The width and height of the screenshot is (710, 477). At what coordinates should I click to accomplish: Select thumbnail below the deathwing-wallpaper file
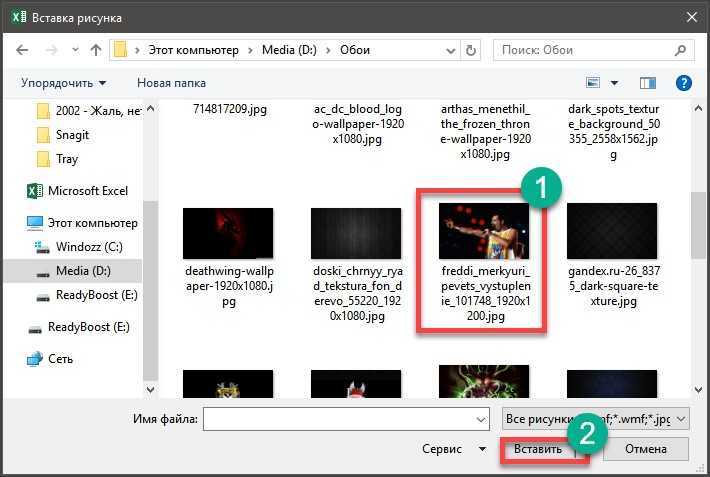[228, 384]
